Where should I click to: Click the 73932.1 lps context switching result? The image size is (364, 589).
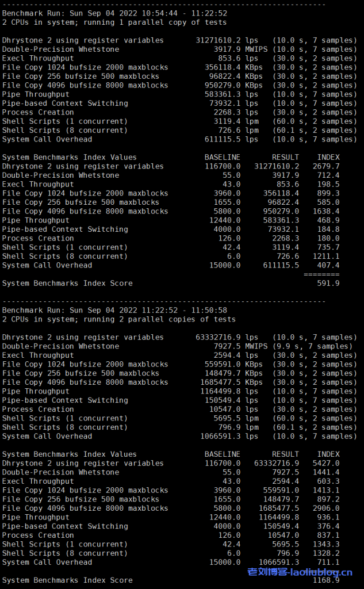click(228, 104)
